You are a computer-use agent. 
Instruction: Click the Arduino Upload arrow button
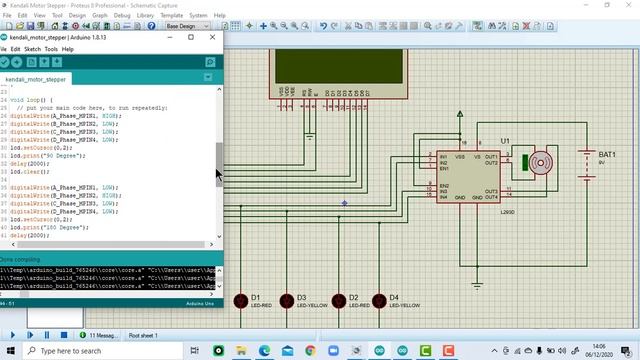tap(17, 62)
